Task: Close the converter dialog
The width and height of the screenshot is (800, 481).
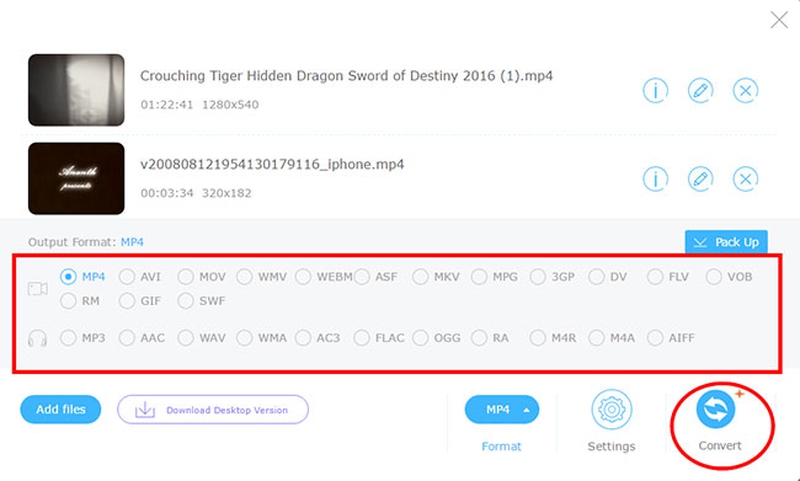Action: point(779,20)
